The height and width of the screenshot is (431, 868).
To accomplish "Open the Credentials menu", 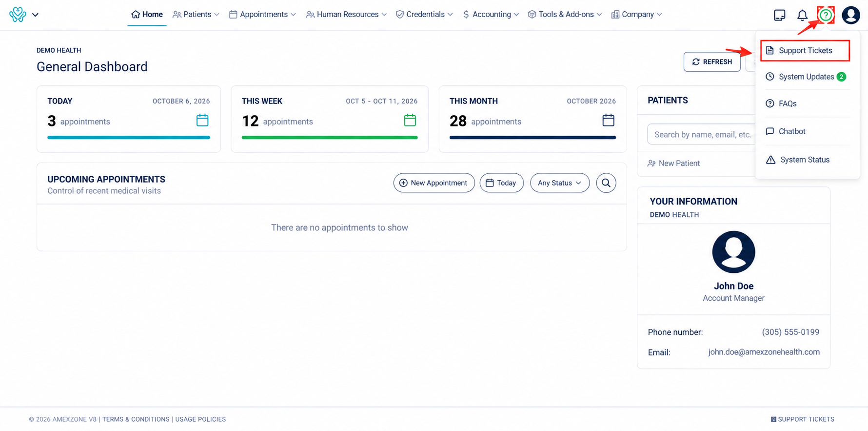I will pyautogui.click(x=424, y=15).
